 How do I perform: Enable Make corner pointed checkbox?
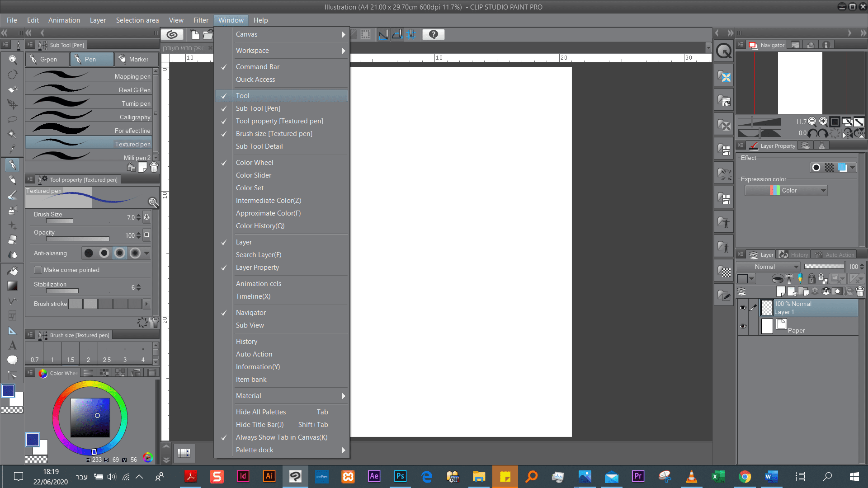[38, 270]
